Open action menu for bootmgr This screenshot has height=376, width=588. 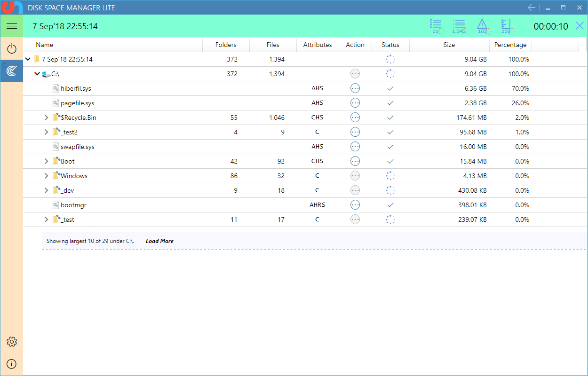coord(355,205)
